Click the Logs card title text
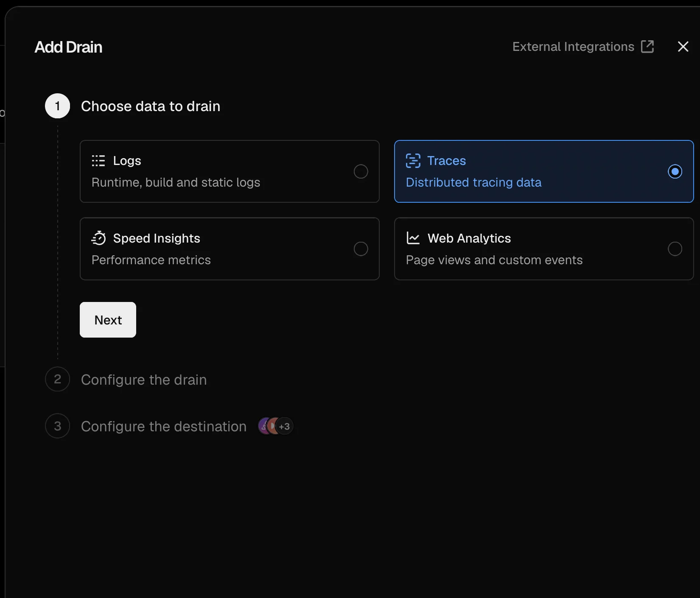Screen dimensions: 700x598 127,161
